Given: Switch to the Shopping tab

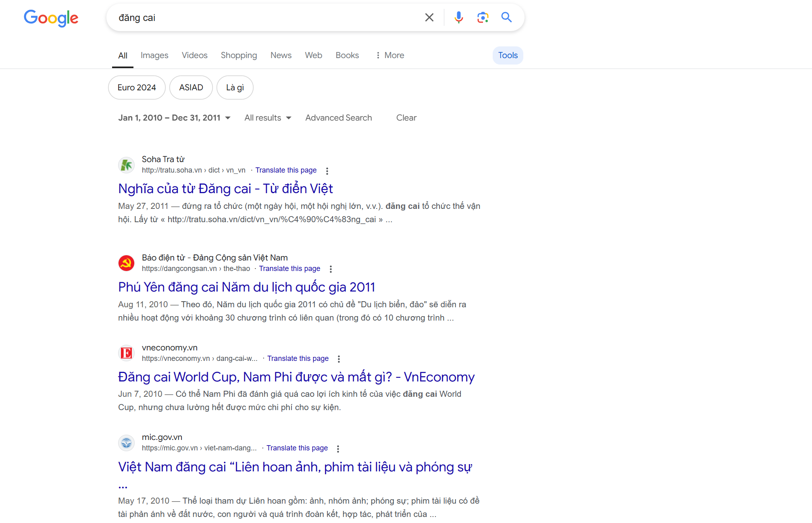Looking at the screenshot, I should (x=239, y=55).
